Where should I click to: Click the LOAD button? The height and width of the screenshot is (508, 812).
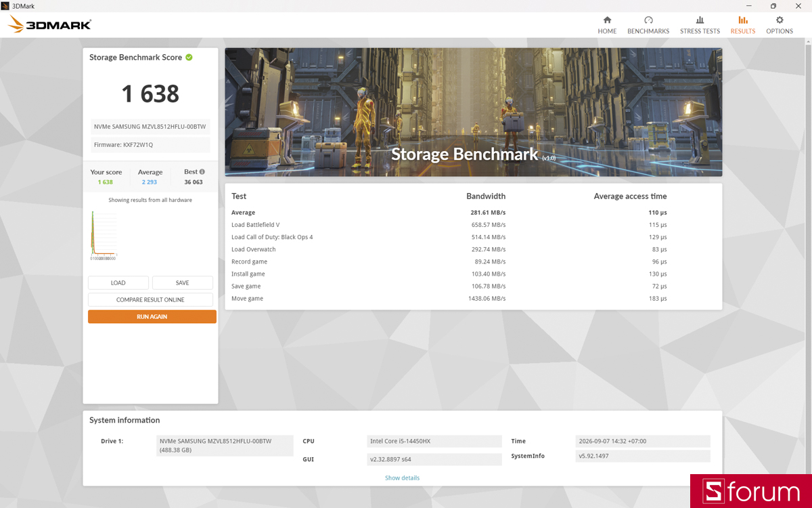click(x=118, y=282)
